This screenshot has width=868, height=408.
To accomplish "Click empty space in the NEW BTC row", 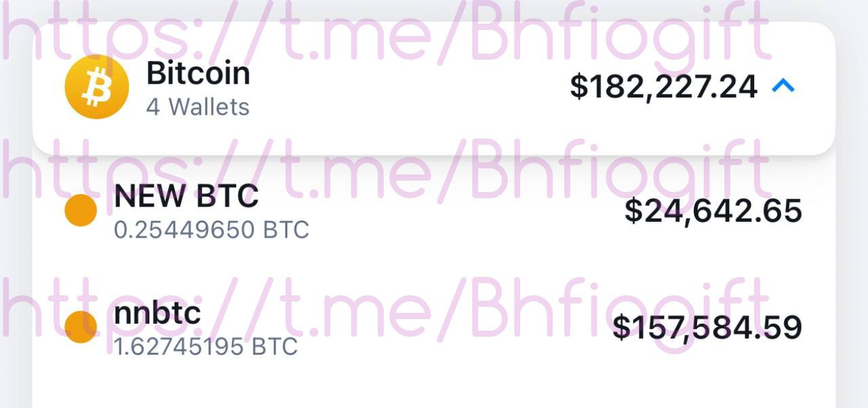I will point(461,211).
